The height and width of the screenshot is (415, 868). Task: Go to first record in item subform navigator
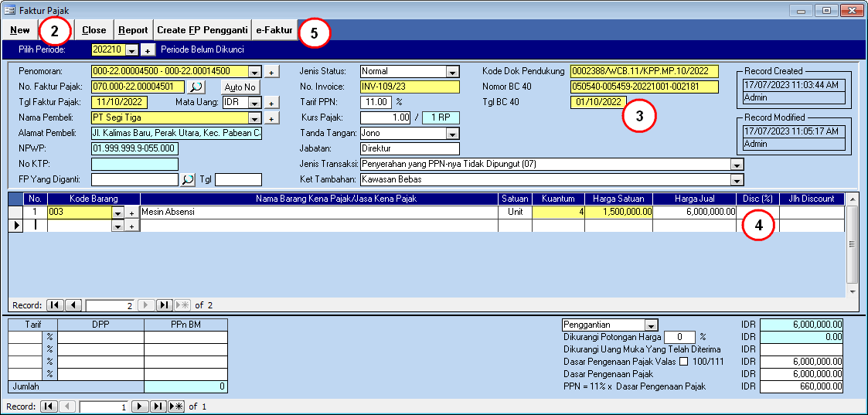[x=56, y=305]
